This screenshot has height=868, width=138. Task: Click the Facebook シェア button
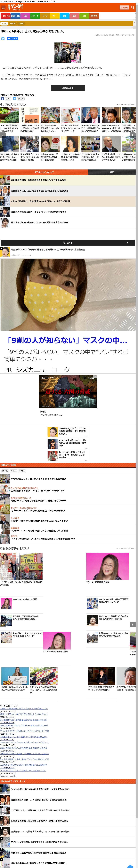(12, 39)
